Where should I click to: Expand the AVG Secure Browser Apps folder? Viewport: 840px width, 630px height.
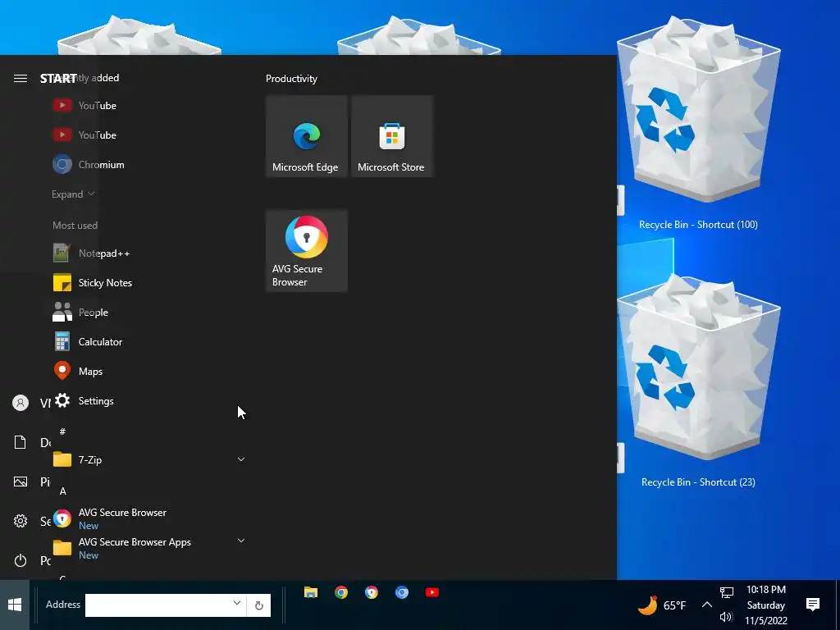tap(241, 541)
